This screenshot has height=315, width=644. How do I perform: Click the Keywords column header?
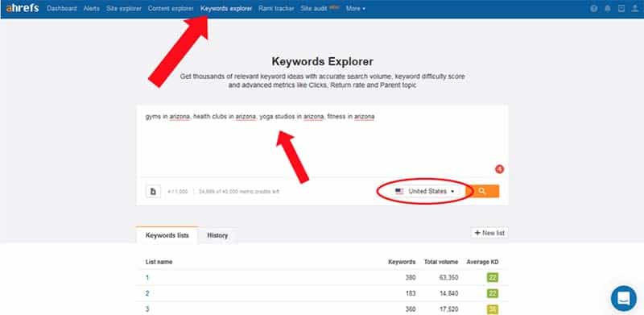pos(402,262)
